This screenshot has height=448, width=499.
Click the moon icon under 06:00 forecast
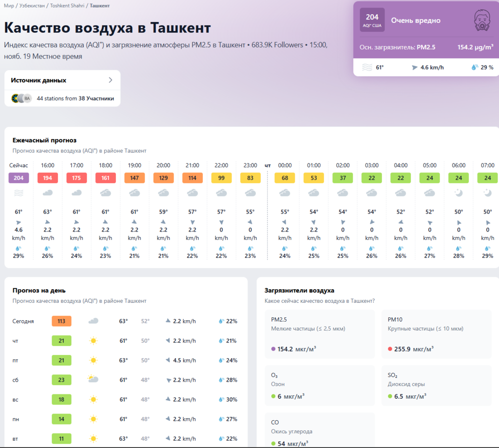458,193
